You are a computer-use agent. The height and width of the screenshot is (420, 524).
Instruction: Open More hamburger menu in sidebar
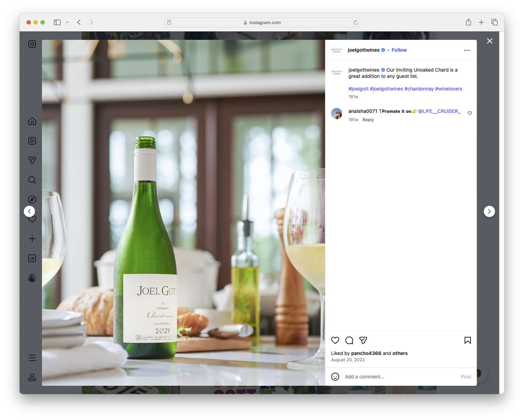tap(32, 358)
